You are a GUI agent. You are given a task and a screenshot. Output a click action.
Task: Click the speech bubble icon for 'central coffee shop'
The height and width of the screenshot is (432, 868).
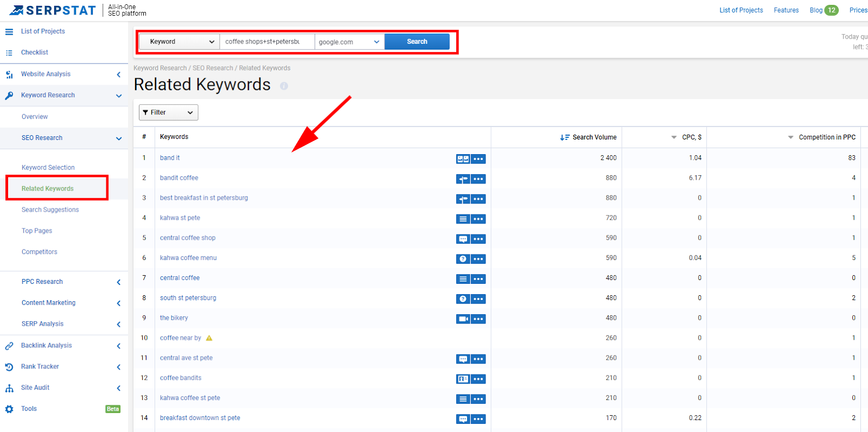(x=463, y=239)
